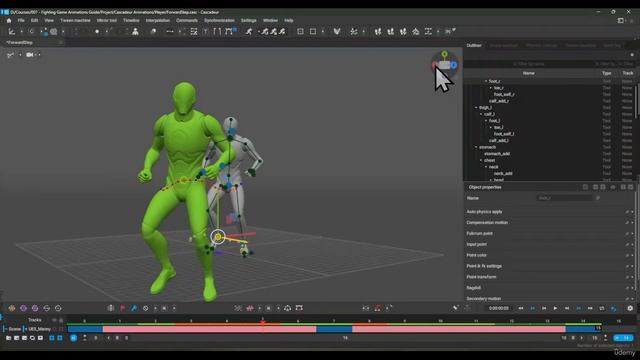The image size is (640, 360).
Task: Click the second pink interval on timeline track
Action: click(459, 329)
